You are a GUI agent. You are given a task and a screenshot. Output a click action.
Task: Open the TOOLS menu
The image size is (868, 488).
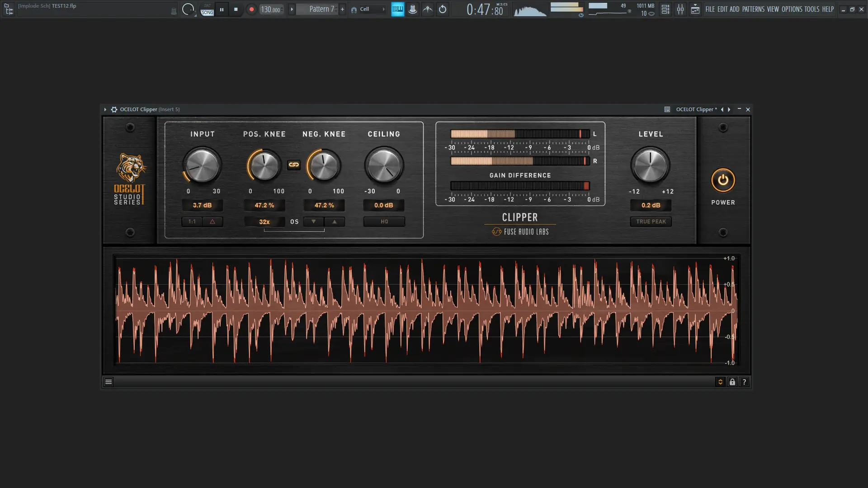pos(811,9)
